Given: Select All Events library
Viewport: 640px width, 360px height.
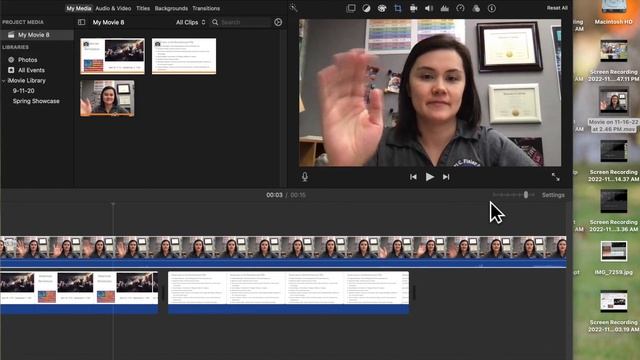Looking at the screenshot, I should (31, 70).
